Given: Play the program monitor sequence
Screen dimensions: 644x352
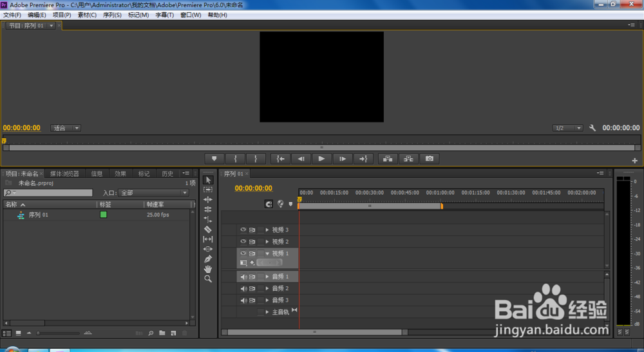Looking at the screenshot, I should [x=321, y=159].
